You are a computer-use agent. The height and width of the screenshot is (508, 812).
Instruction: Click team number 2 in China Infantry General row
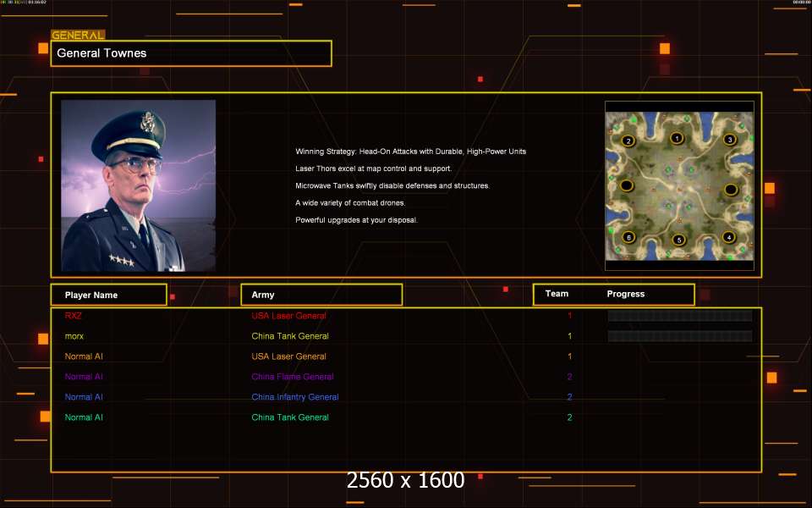click(x=569, y=397)
